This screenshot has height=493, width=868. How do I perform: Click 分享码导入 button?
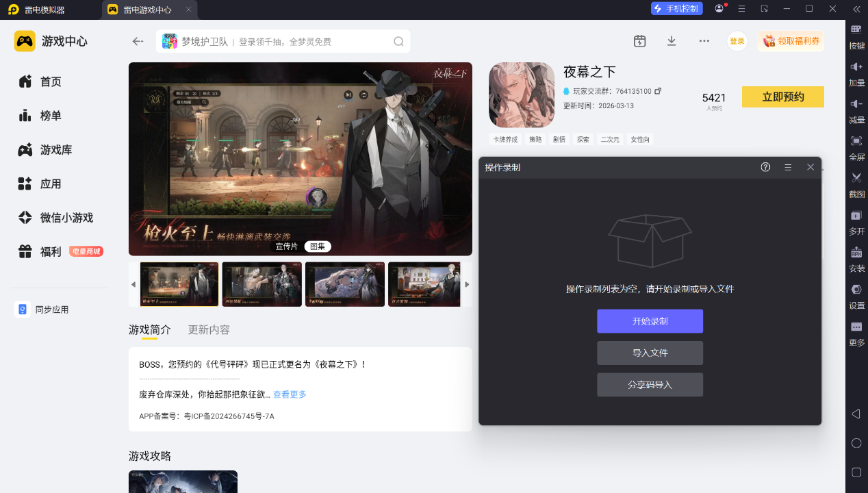(x=650, y=385)
